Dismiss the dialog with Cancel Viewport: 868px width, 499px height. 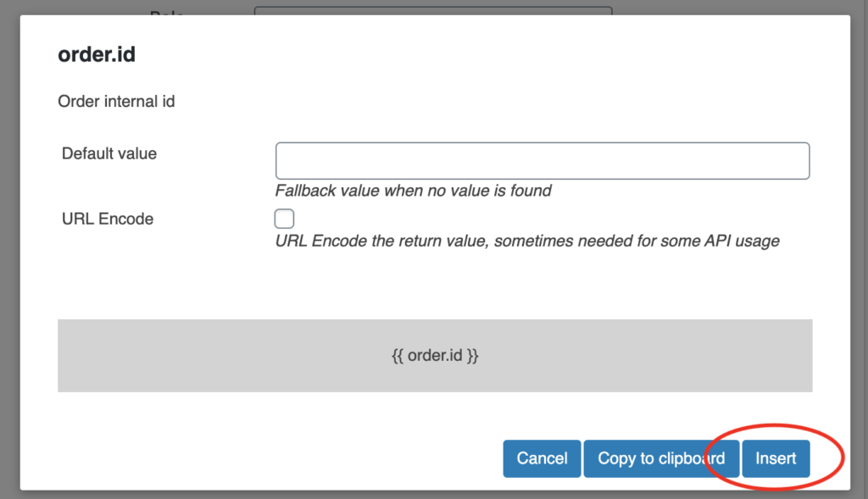tap(542, 458)
